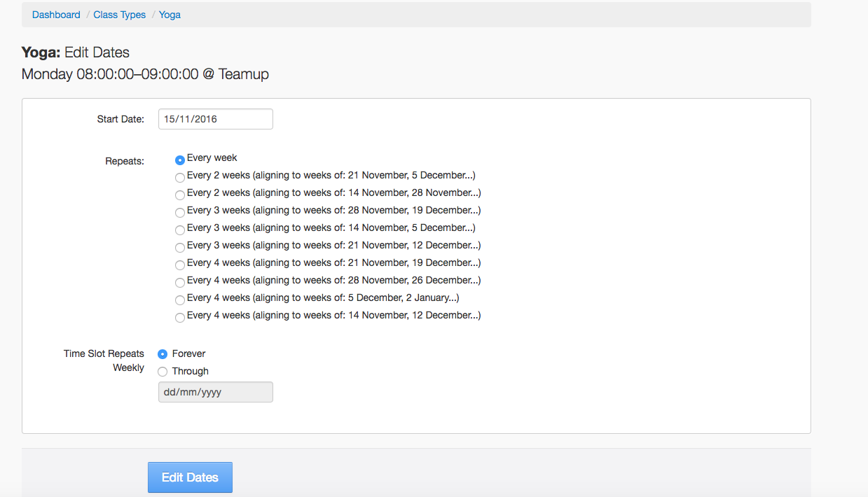Select Every 4 weeks aligning 5 December
This screenshot has height=497, width=868.
click(x=180, y=300)
